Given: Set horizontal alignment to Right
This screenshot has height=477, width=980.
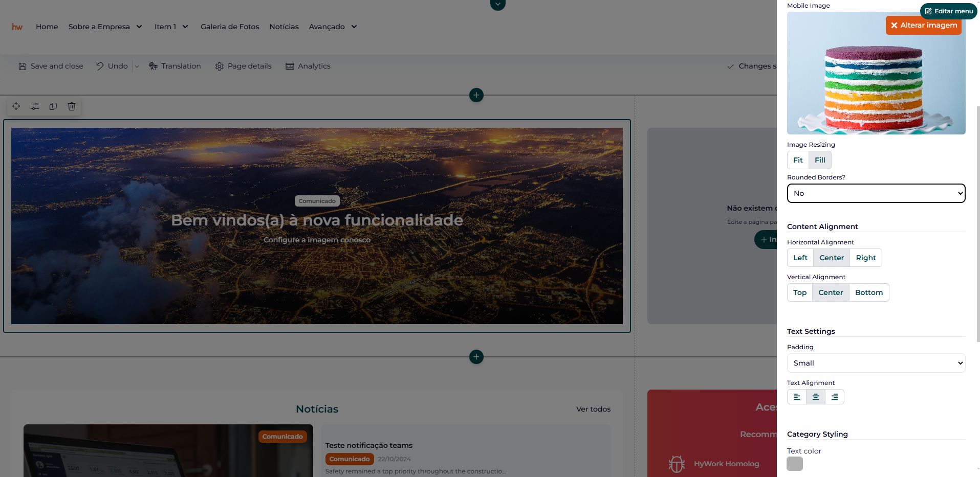Looking at the screenshot, I should pyautogui.click(x=865, y=258).
